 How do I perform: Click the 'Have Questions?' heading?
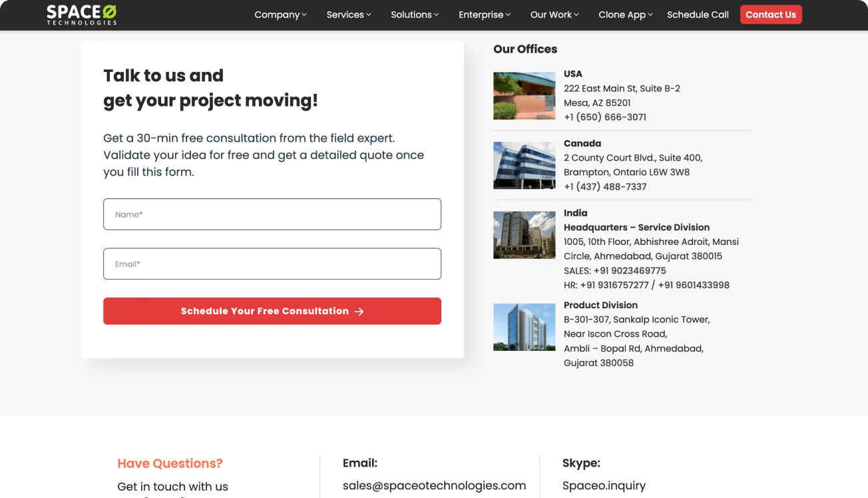pyautogui.click(x=170, y=463)
